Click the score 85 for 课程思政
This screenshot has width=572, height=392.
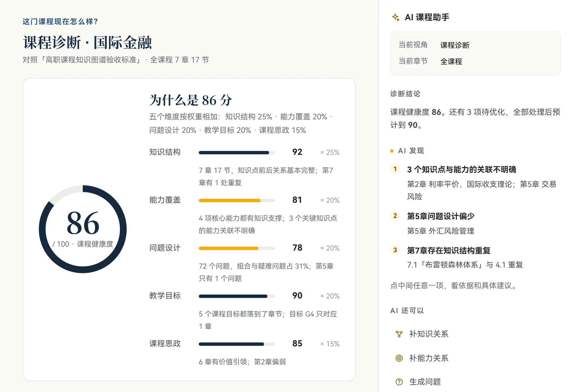(x=297, y=344)
